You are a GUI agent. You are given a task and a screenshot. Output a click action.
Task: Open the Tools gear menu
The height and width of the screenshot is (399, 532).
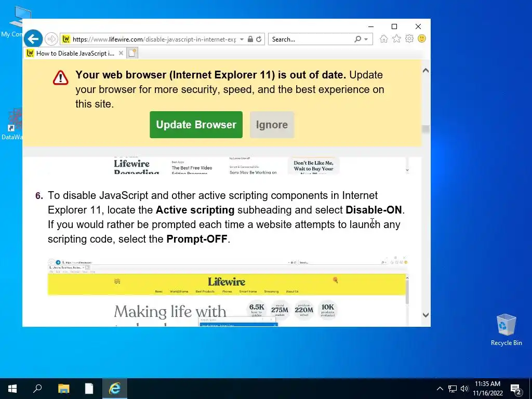pos(409,38)
